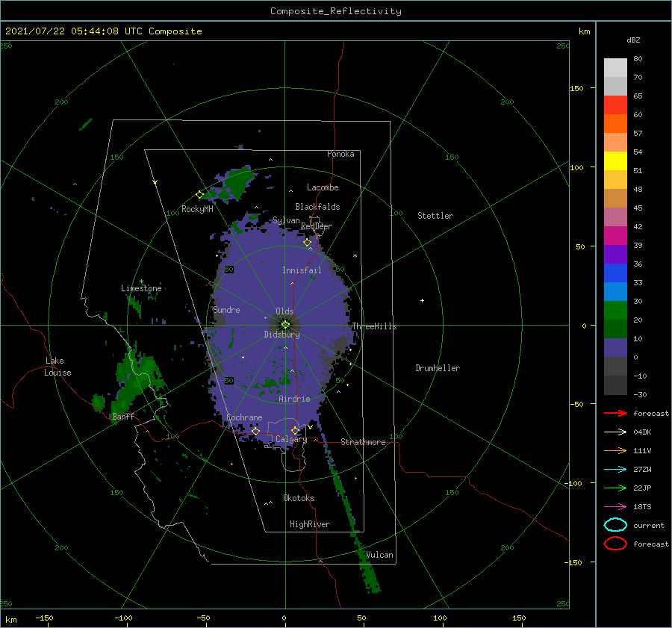The height and width of the screenshot is (628, 672).
Task: Click the Lake Louise label
Action: pos(57,367)
